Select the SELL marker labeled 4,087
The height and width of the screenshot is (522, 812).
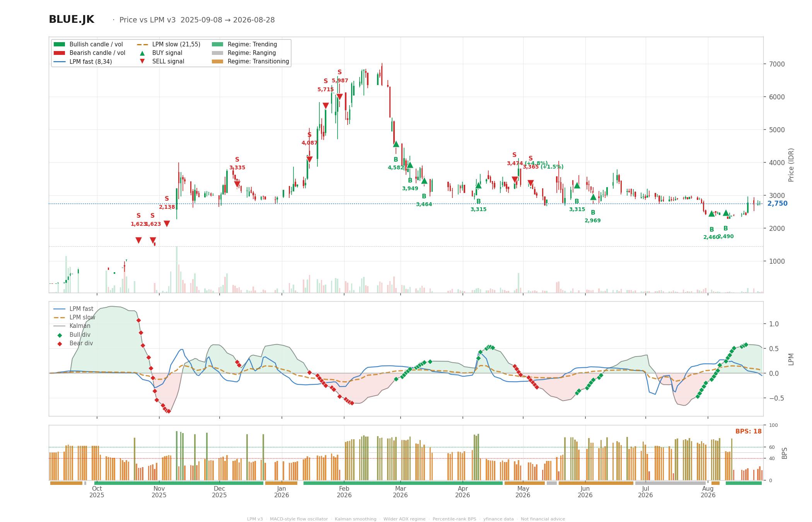[x=309, y=159]
